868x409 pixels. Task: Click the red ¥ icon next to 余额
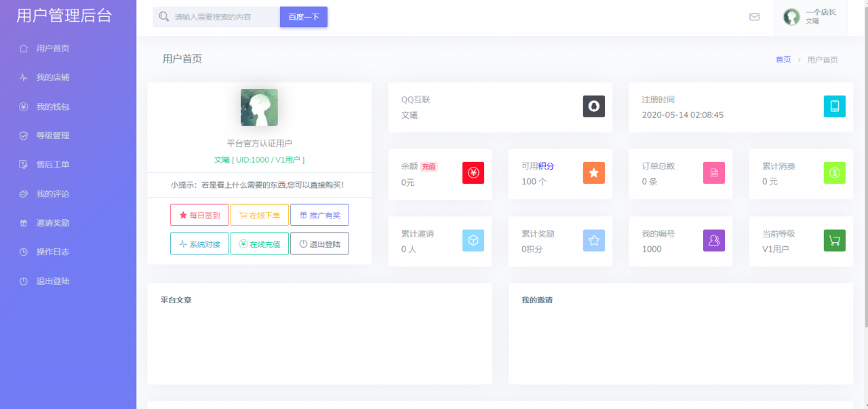pos(473,174)
